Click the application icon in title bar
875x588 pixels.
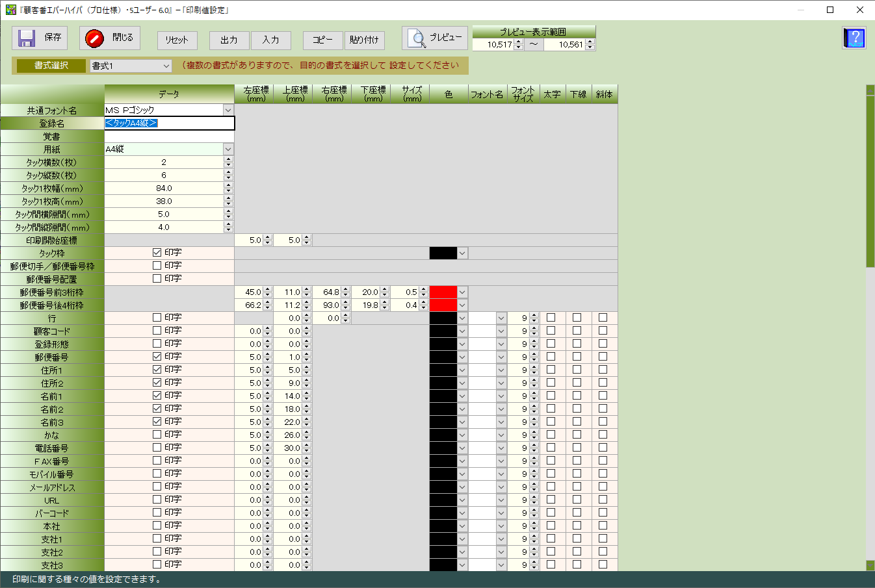point(10,10)
